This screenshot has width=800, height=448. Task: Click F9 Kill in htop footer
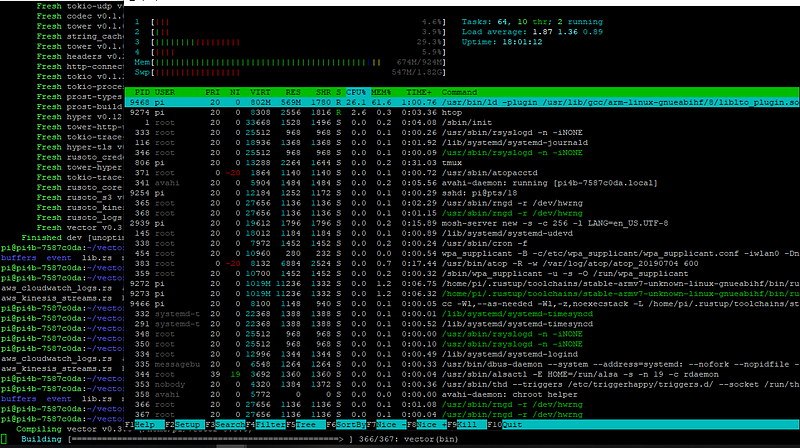[467, 425]
